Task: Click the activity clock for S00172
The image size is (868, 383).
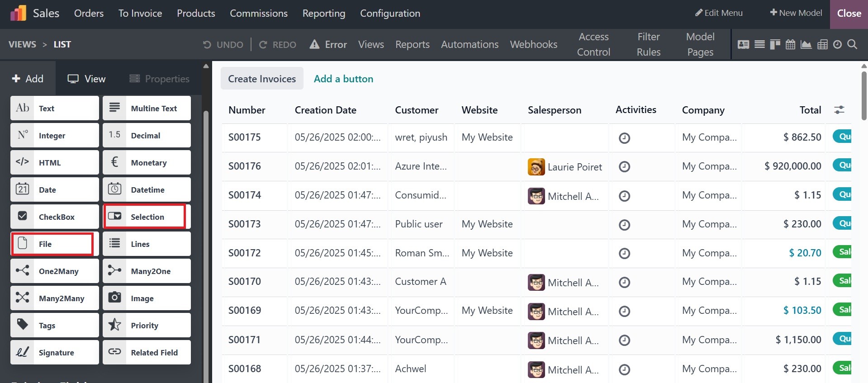Action: coord(624,253)
